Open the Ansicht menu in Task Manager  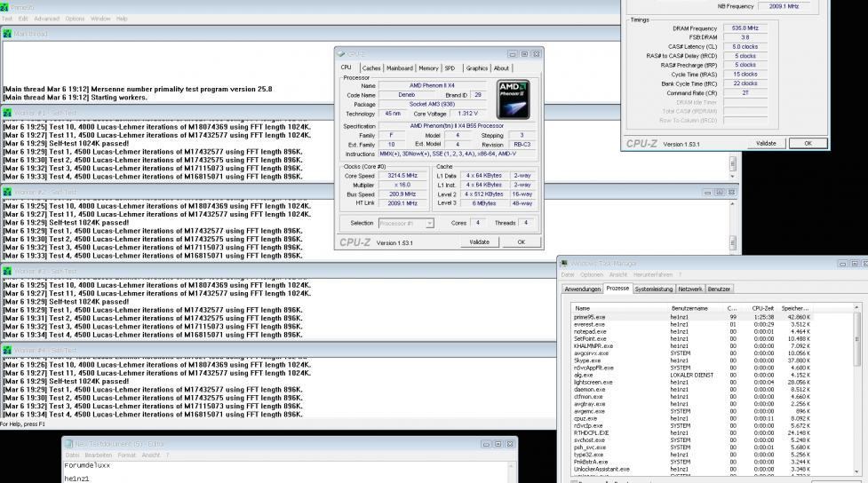(618, 274)
